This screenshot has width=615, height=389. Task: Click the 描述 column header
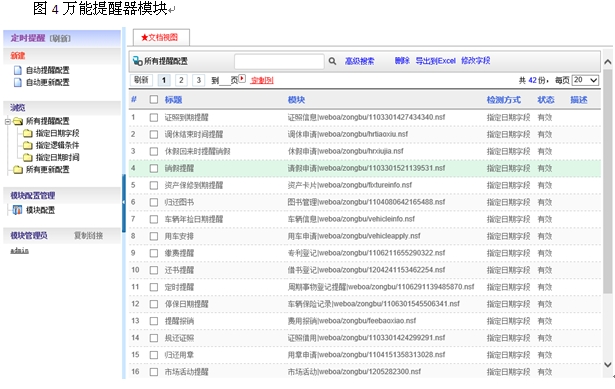pyautogui.click(x=579, y=100)
